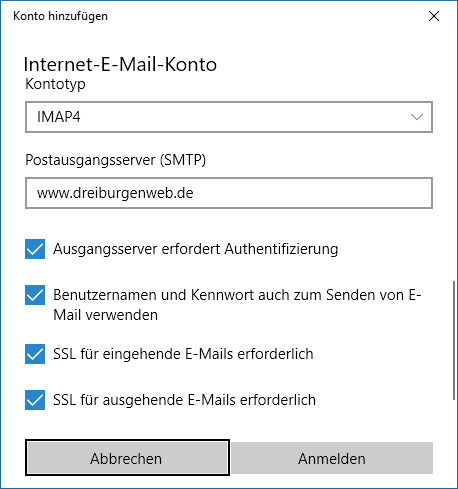The height and width of the screenshot is (489, 458).
Task: Click the Postausgangsserver (SMTP) field label
Action: [x=116, y=160]
